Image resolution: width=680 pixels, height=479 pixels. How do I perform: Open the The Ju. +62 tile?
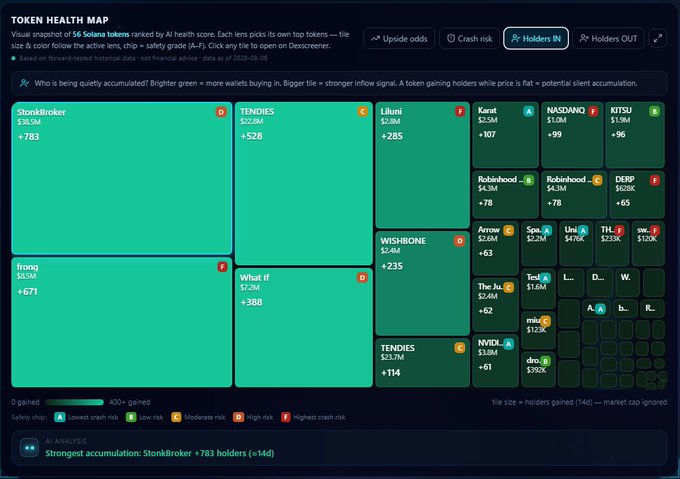click(x=496, y=305)
